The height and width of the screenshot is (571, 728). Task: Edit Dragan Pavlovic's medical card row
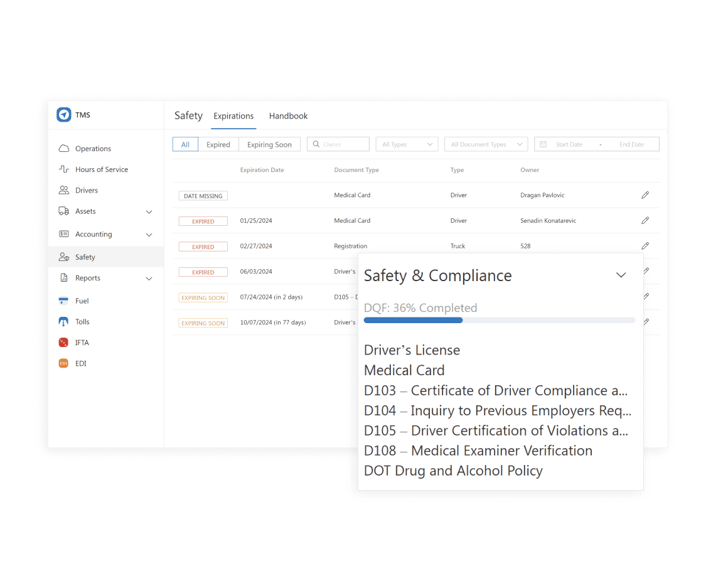click(645, 195)
